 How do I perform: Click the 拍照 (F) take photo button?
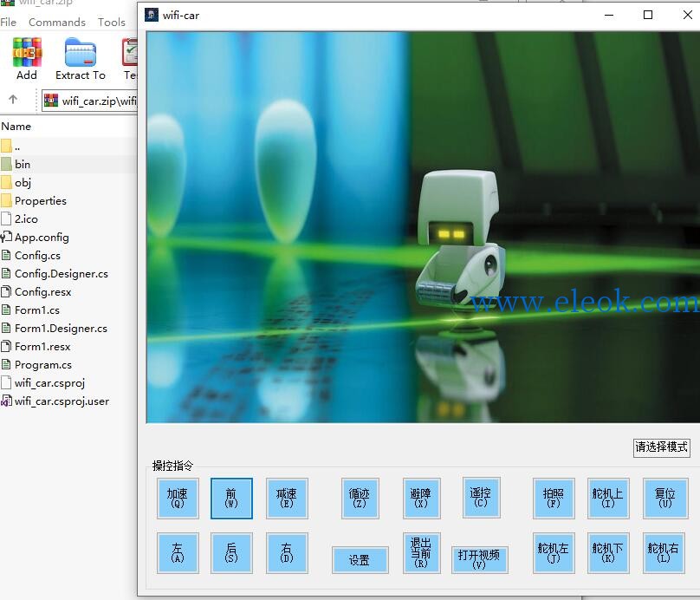(554, 499)
